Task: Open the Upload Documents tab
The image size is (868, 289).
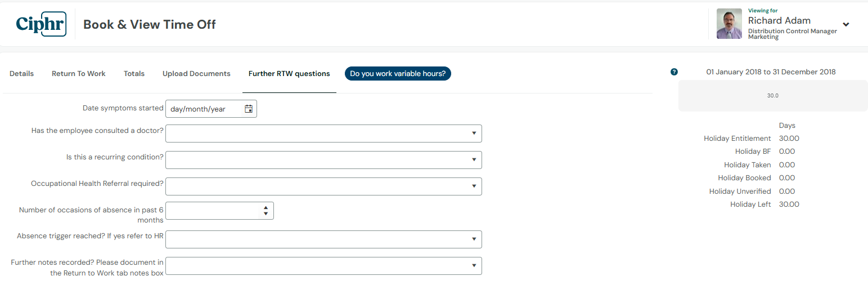Action: click(196, 74)
